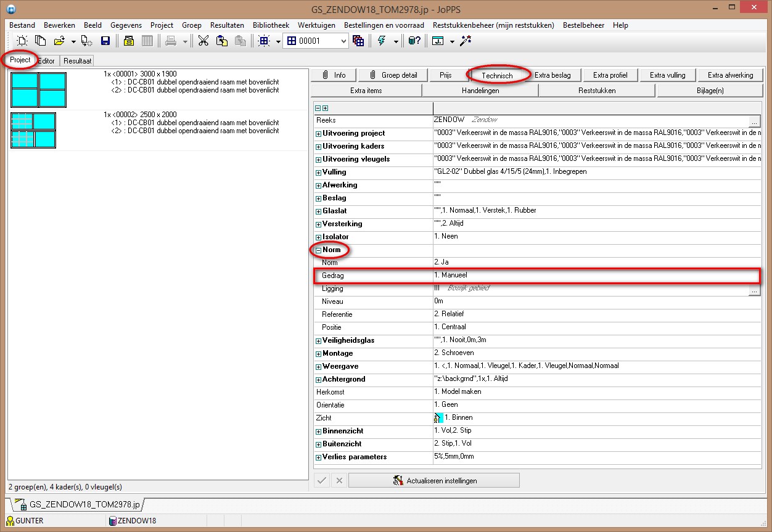Expand the Weergave node

tap(318, 367)
